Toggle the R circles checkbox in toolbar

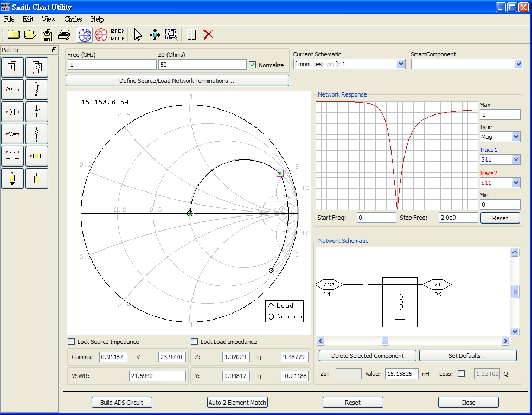[113, 31]
